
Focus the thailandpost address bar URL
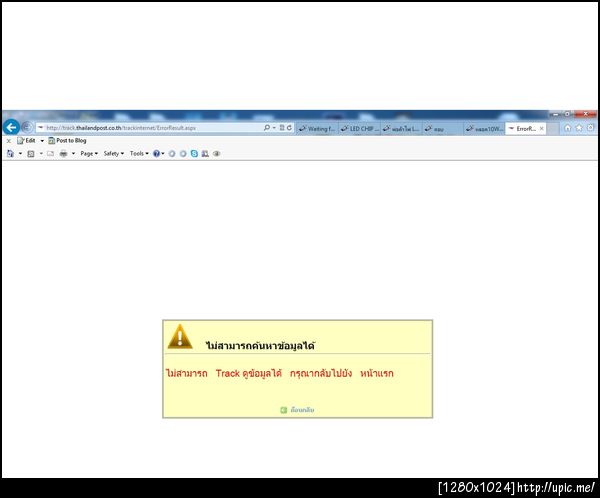[121, 128]
